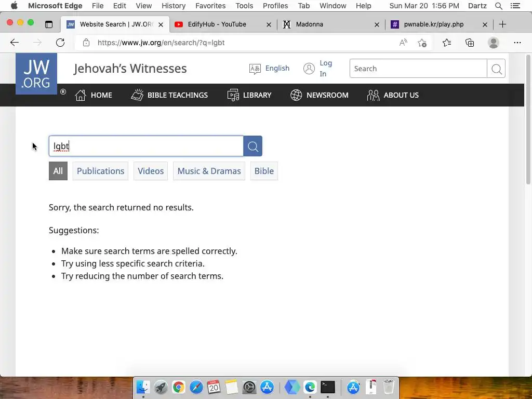Image resolution: width=532 pixels, height=399 pixels.
Task: Click the Log In user icon
Action: click(309, 69)
